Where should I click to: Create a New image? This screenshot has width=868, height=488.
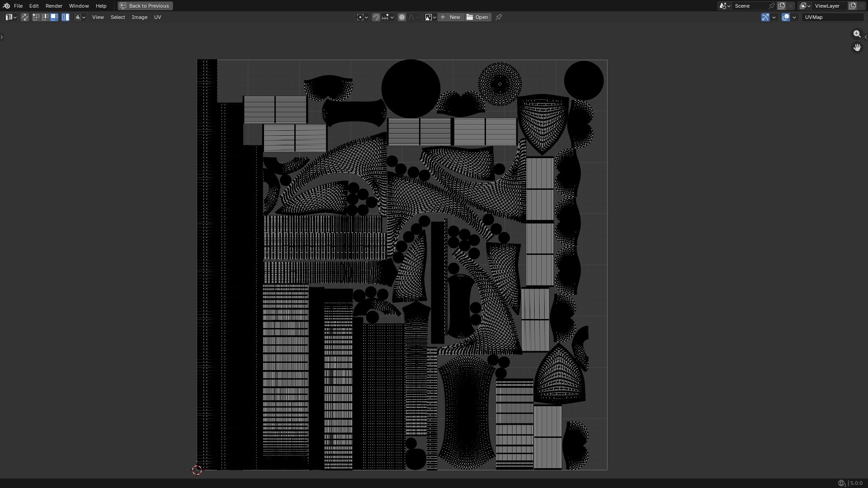[450, 17]
